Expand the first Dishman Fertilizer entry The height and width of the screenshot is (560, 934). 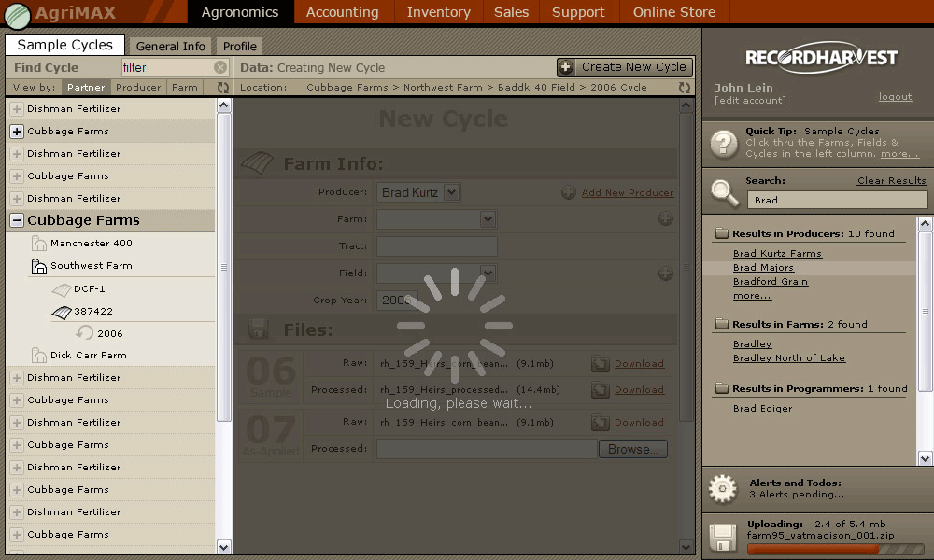click(x=17, y=109)
